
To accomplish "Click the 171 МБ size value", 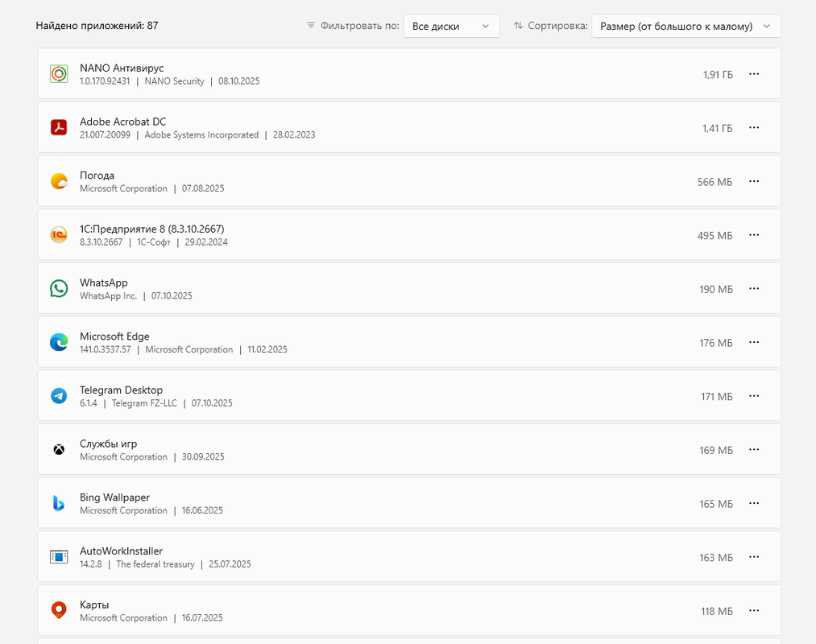I will [x=717, y=397].
